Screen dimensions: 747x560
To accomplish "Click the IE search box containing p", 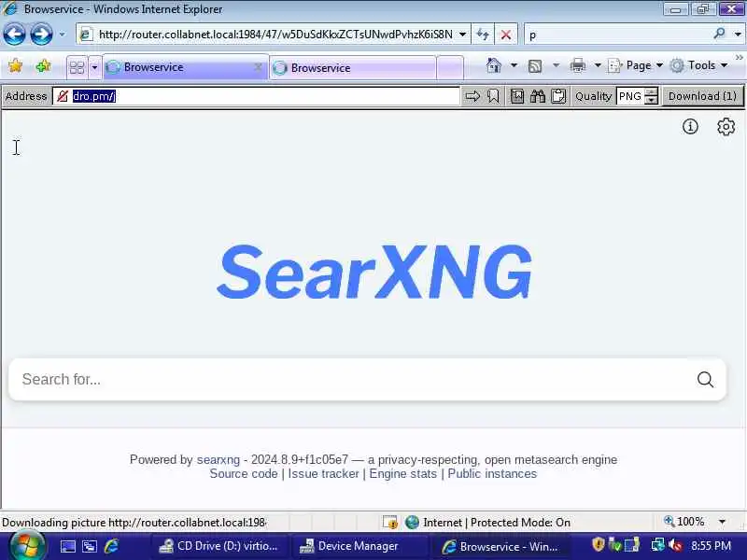I will 617,35.
